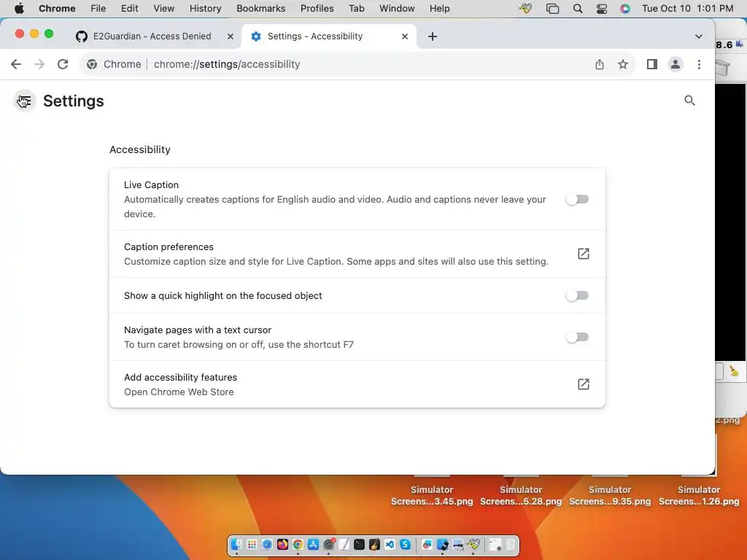Open Simulator Screens...3.45.png desktop file
Viewport: 747px width, 560px height.
click(x=432, y=495)
